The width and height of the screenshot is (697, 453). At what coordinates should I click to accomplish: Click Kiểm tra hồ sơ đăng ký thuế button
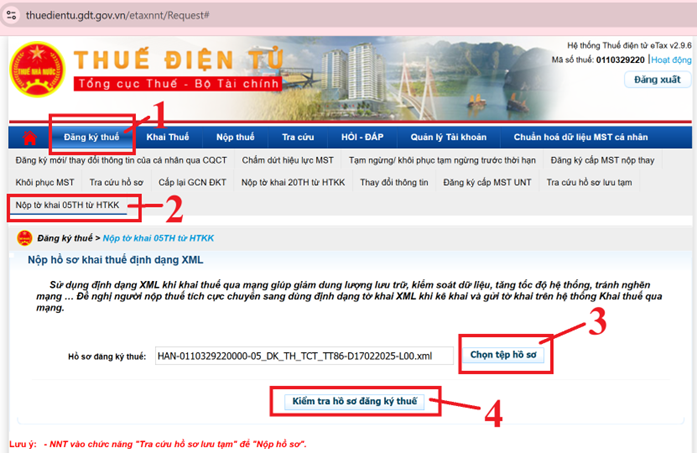pyautogui.click(x=355, y=401)
